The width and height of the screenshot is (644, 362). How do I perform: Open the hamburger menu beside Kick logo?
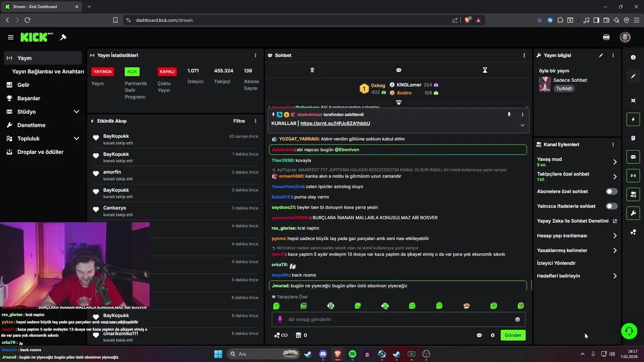(x=11, y=37)
